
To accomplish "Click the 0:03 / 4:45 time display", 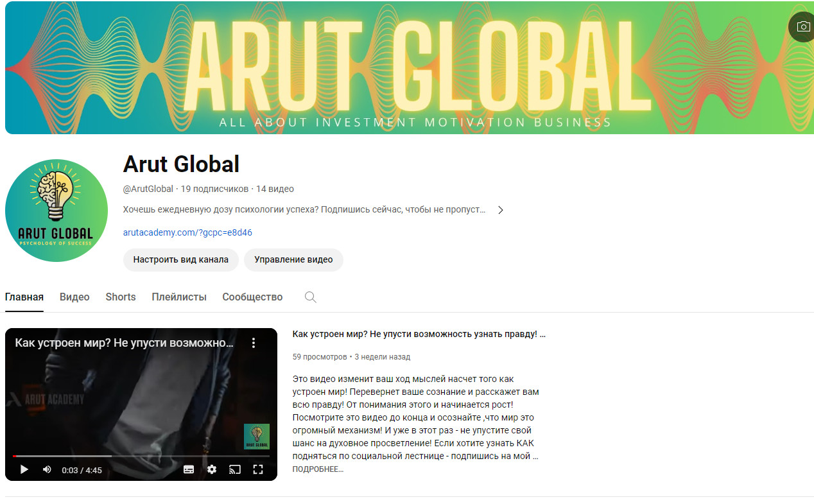I will coord(82,471).
